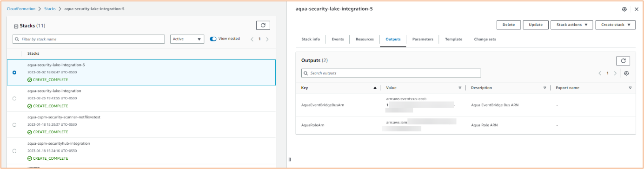Select aqua-security-lake-integration stack radio button

point(14,98)
